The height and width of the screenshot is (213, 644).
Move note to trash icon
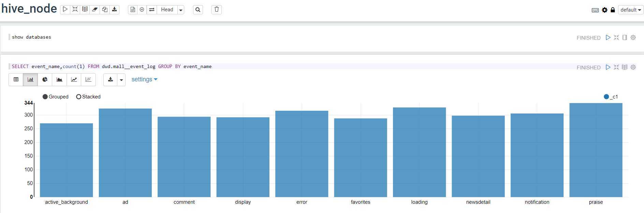pyautogui.click(x=217, y=10)
